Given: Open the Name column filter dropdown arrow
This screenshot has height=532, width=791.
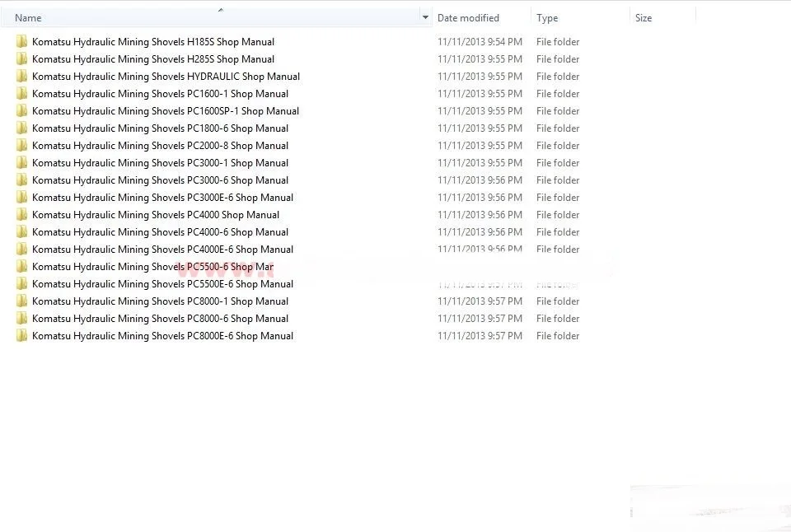Looking at the screenshot, I should pyautogui.click(x=425, y=17).
